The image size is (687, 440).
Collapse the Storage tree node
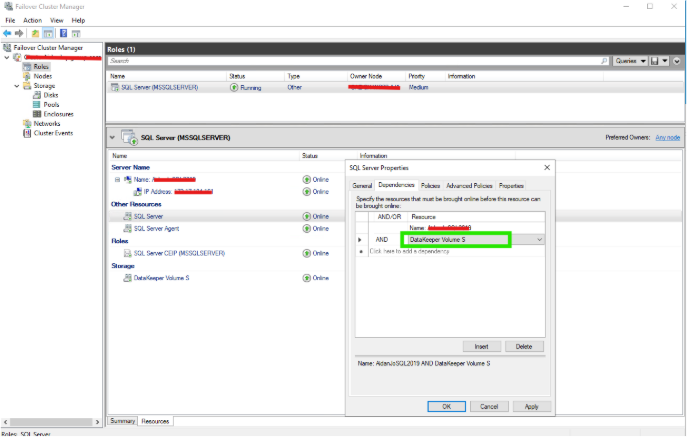tap(17, 86)
